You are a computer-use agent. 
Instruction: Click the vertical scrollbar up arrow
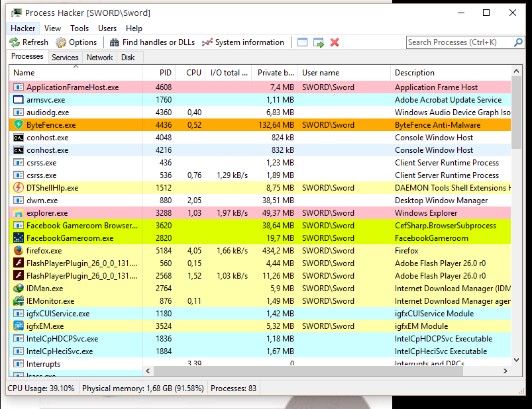pyautogui.click(x=516, y=71)
